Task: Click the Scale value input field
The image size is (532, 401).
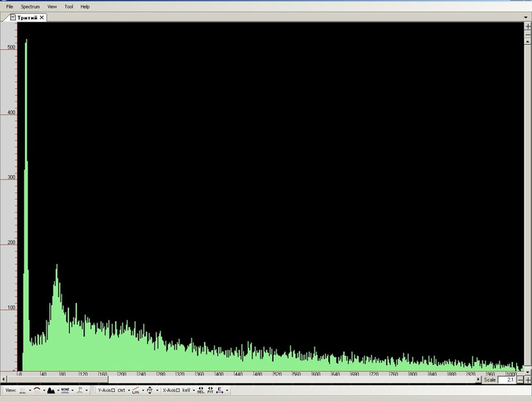Action: (508, 380)
